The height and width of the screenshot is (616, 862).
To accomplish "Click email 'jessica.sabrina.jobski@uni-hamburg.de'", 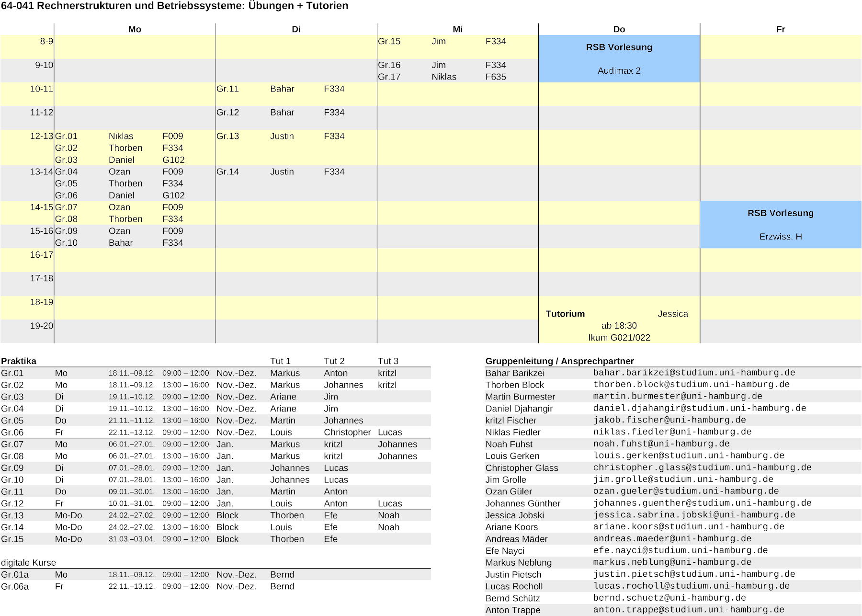I will (694, 515).
